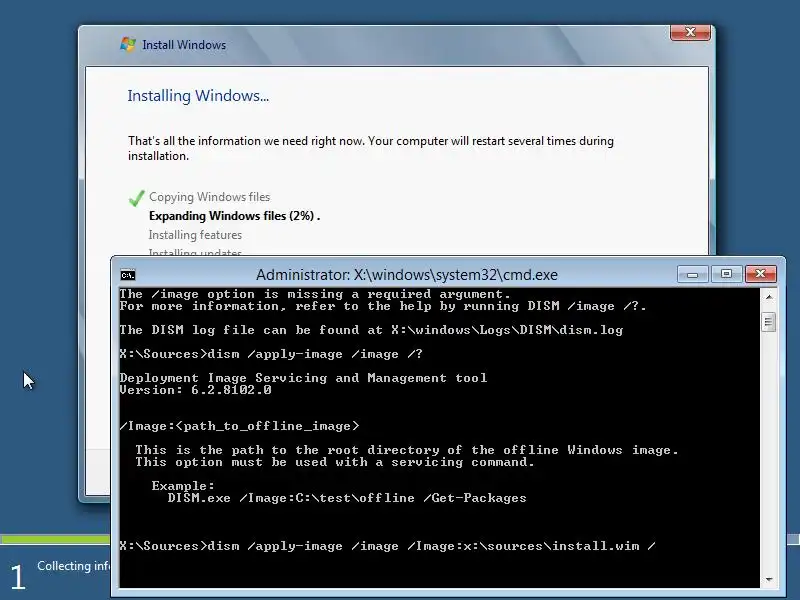Screen dimensions: 800x600
Task: Click the 'Install Windows' title text
Action: coord(184,45)
